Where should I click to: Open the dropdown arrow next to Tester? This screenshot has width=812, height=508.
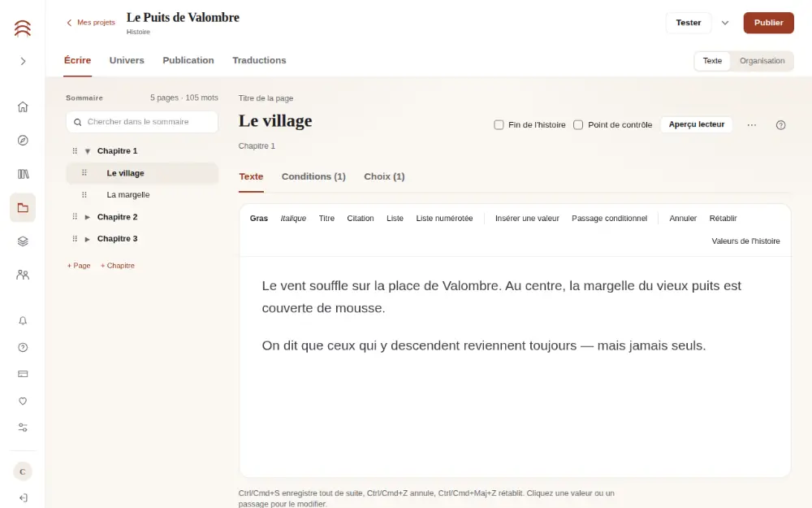[725, 23]
